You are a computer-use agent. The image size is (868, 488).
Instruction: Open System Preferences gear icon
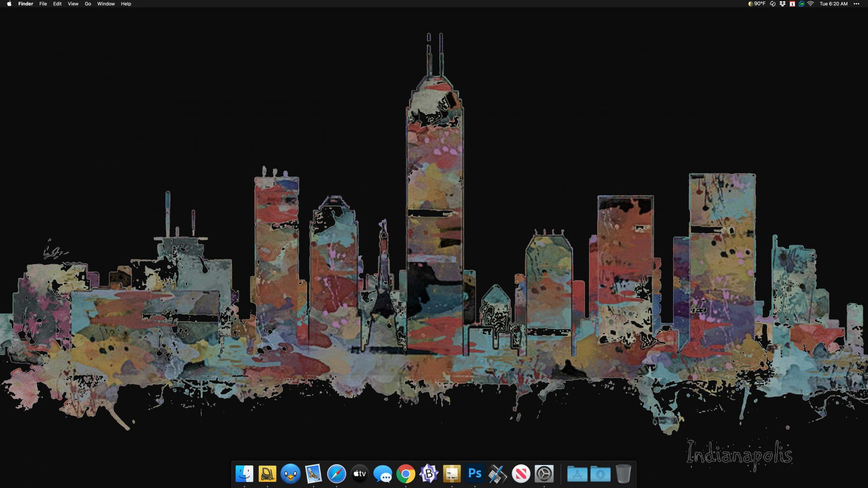[x=544, y=474]
